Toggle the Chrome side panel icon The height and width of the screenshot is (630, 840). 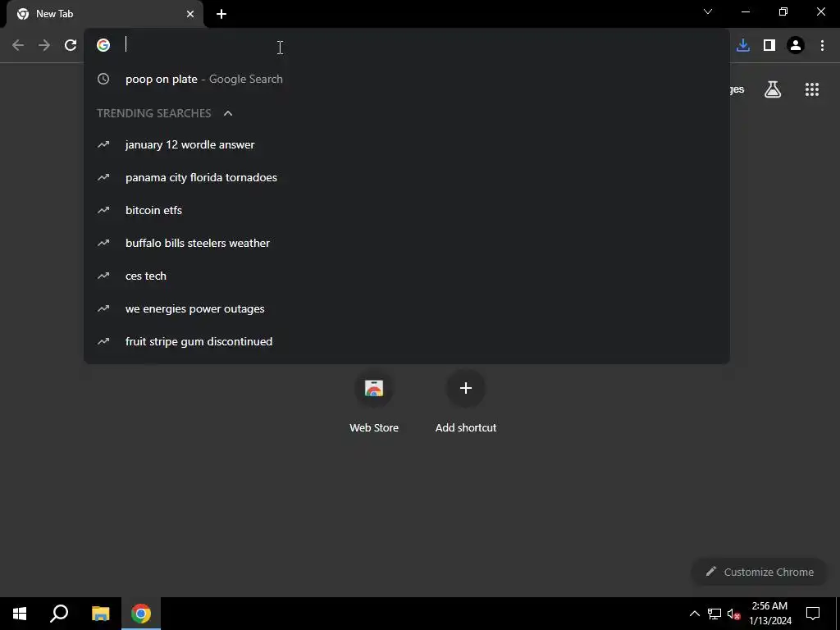[769, 45]
